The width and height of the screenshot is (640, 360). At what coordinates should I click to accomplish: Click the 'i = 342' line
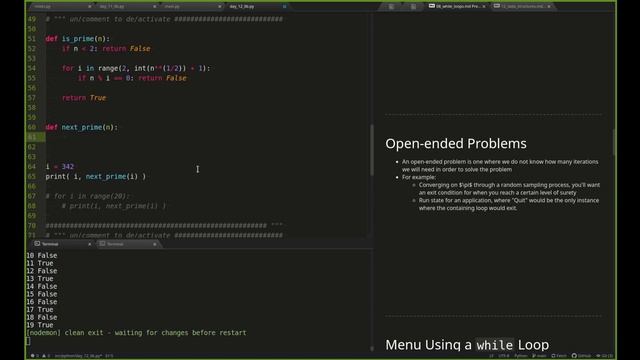point(60,167)
